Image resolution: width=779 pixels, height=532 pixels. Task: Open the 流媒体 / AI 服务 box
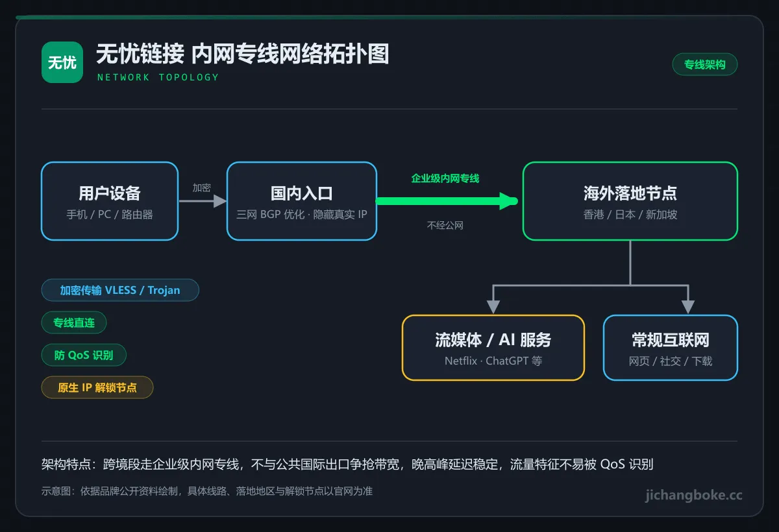(x=493, y=348)
